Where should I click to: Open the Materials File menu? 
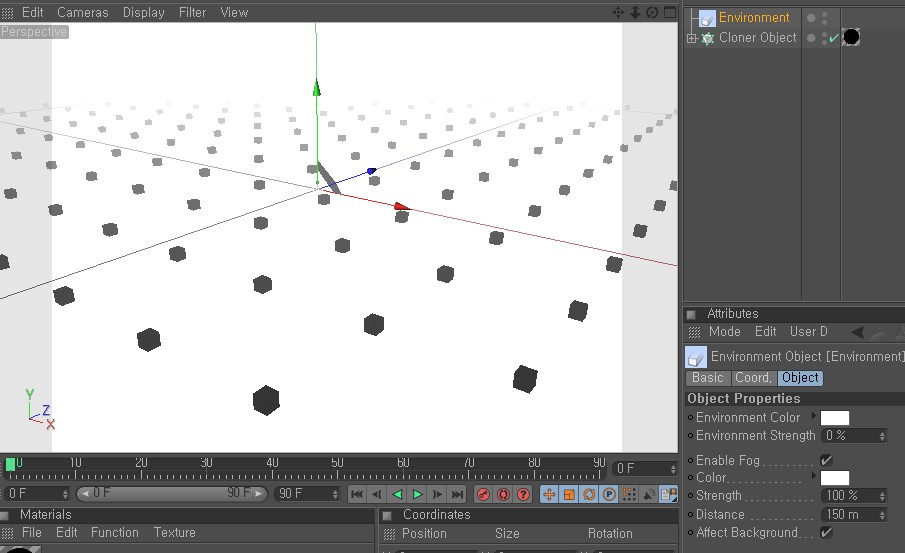[x=32, y=532]
